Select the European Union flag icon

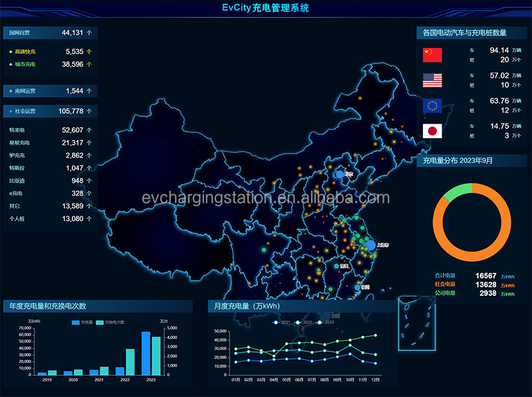(432, 106)
